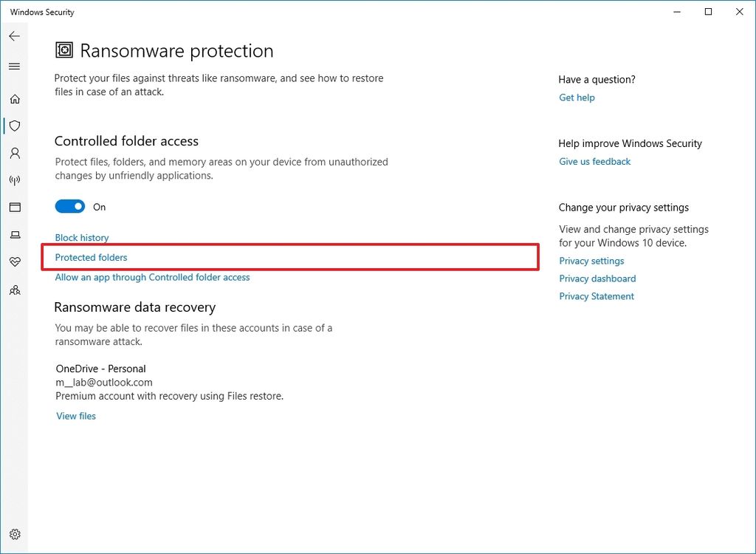Open the Settings gear at bottom left
The width and height of the screenshot is (756, 554).
[x=15, y=534]
